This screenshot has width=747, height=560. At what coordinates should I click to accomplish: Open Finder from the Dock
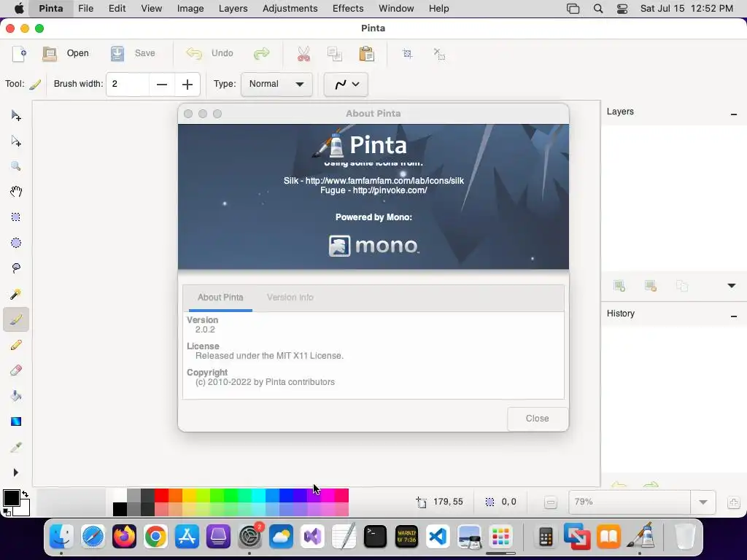[x=61, y=537]
